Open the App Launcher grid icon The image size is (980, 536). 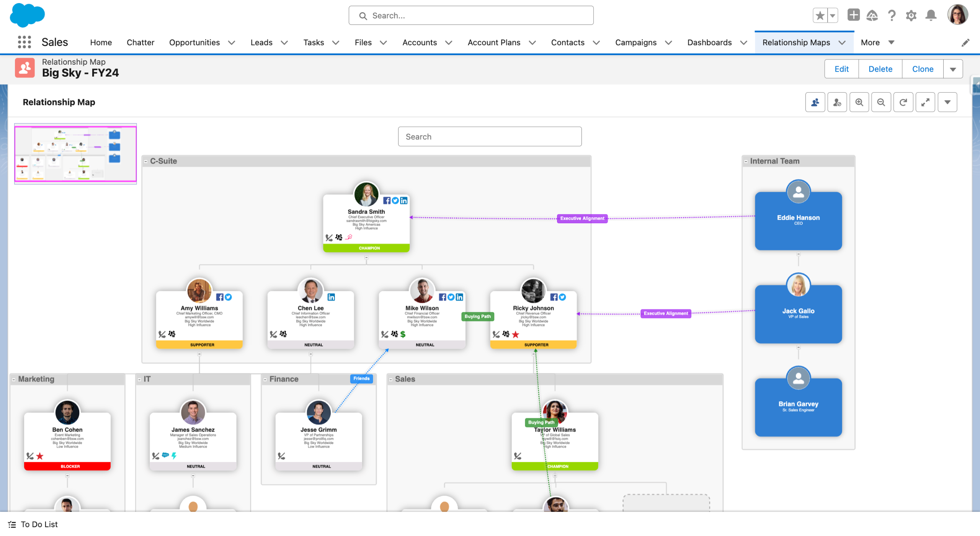click(x=24, y=42)
